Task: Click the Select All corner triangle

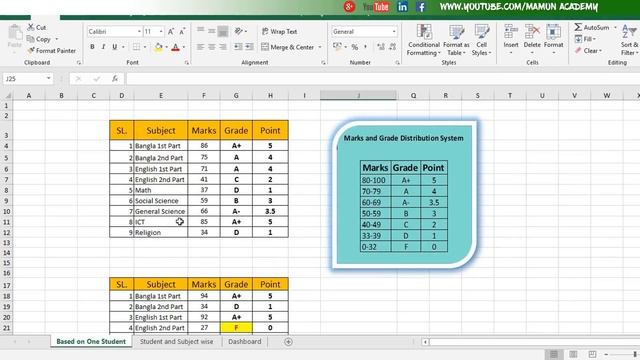Action: (8, 96)
